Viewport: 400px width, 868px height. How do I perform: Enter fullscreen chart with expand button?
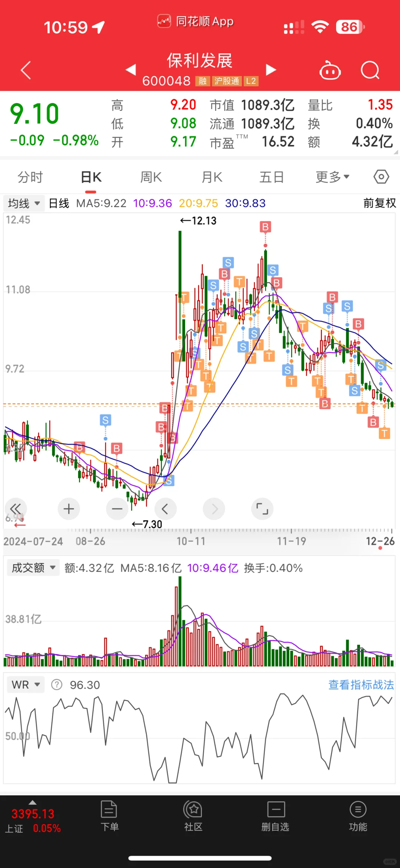pyautogui.click(x=262, y=509)
